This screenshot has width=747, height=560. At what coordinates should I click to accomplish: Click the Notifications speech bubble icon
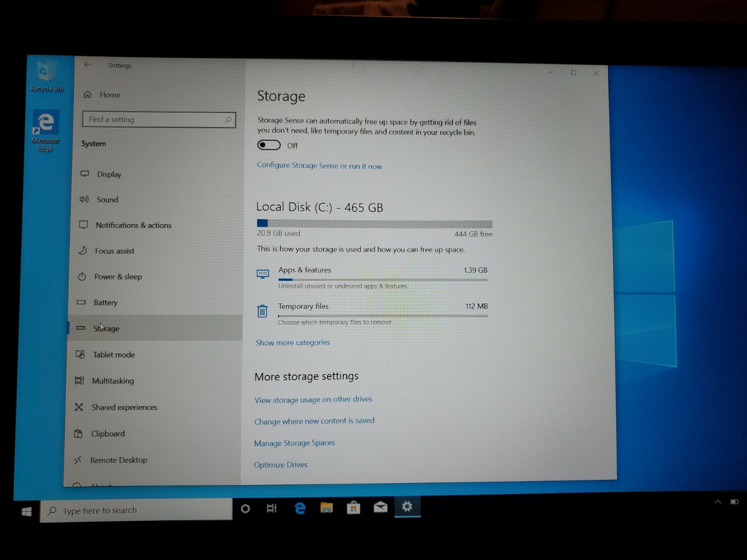pos(84,225)
